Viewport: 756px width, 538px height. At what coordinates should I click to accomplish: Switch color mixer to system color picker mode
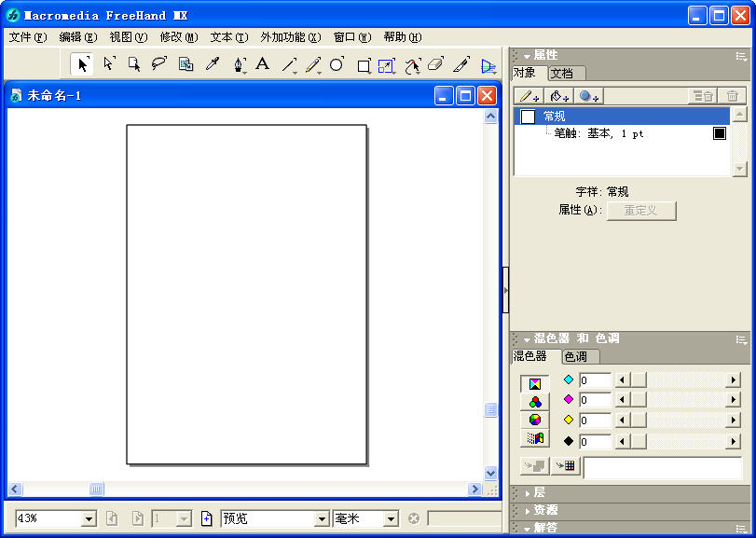[x=534, y=440]
